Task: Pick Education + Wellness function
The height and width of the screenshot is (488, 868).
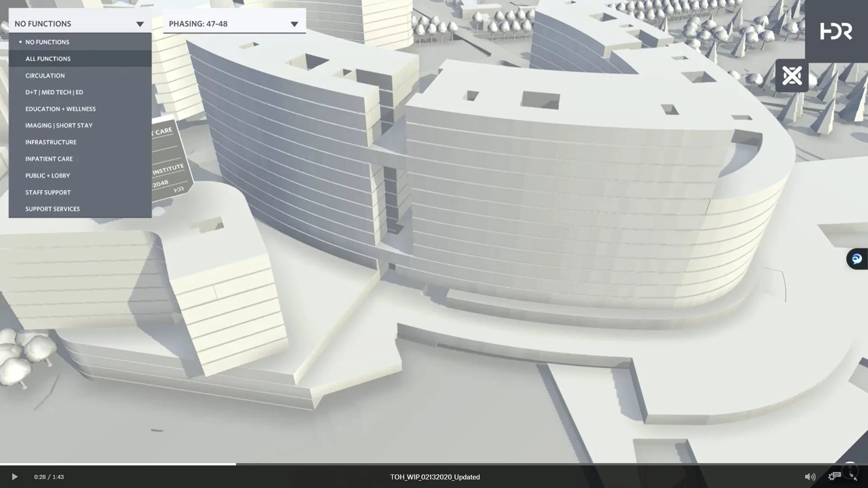Action: pyautogui.click(x=61, y=109)
